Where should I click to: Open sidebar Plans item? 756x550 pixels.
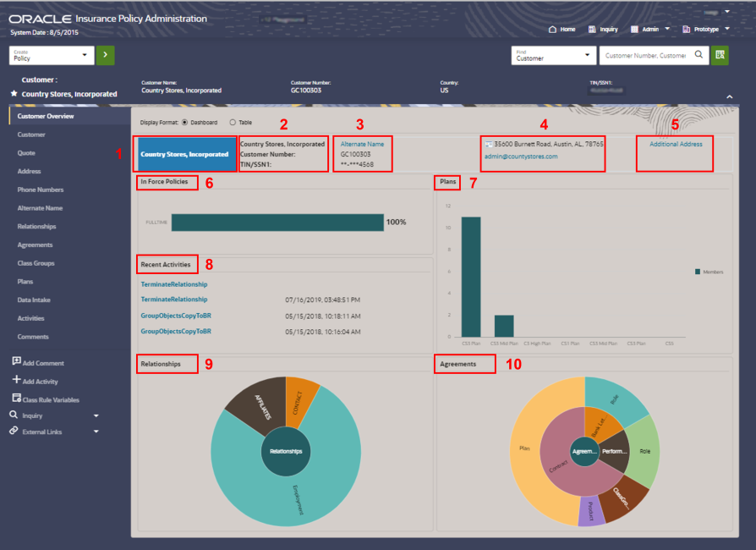click(25, 281)
